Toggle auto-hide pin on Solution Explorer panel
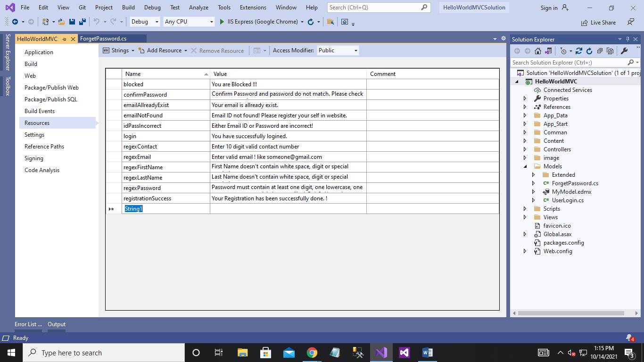Image resolution: width=644 pixels, height=362 pixels. tap(628, 39)
